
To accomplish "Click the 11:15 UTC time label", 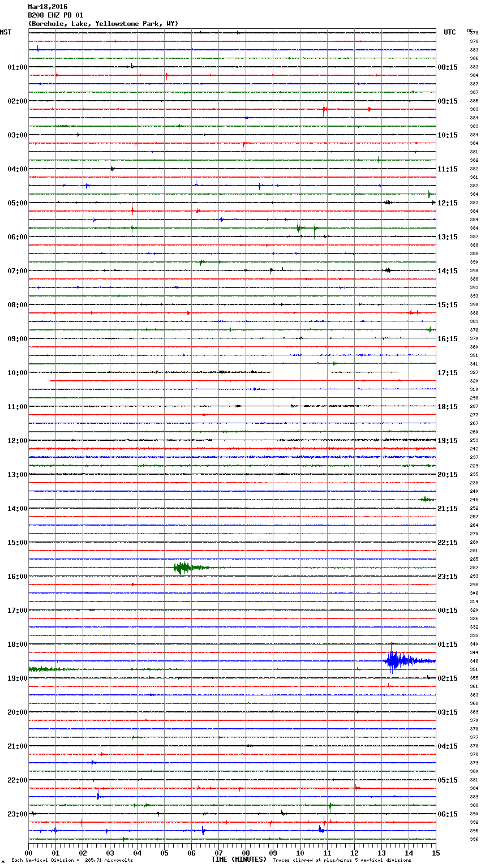I will [x=448, y=169].
